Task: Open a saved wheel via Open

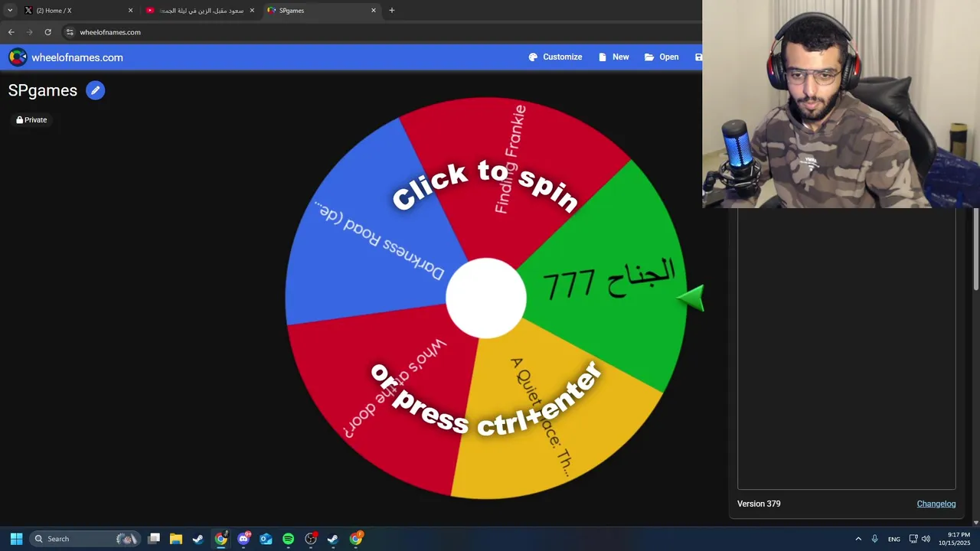Action: 661,57
